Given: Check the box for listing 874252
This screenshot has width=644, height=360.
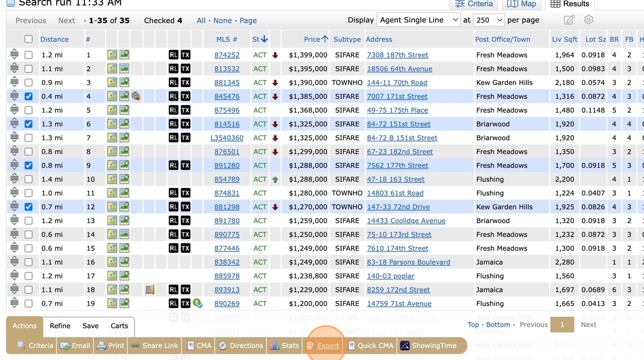Looking at the screenshot, I should click(28, 55).
